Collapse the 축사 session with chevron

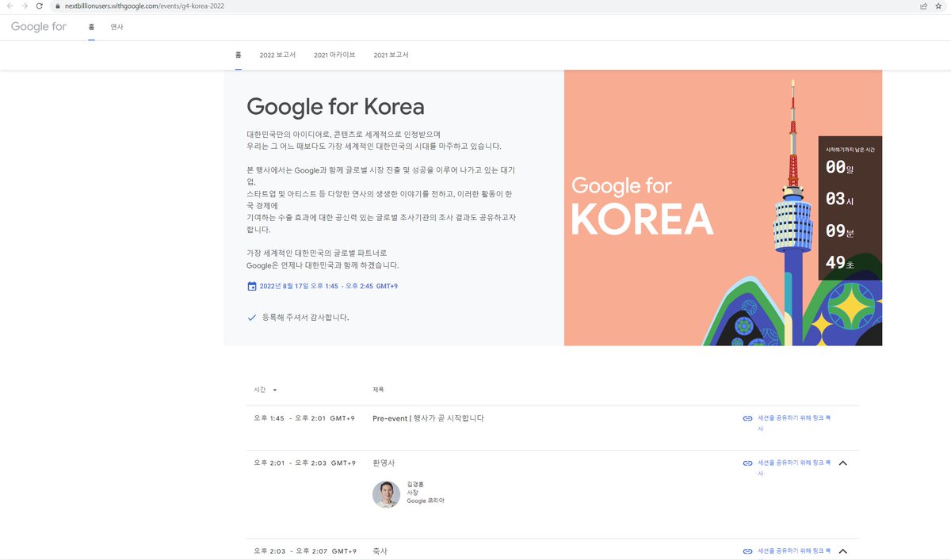[842, 551]
